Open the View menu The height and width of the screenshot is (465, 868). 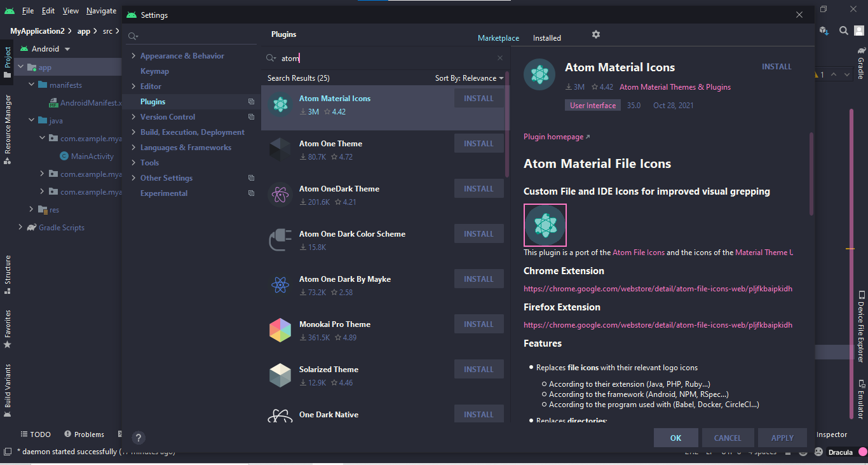[71, 11]
